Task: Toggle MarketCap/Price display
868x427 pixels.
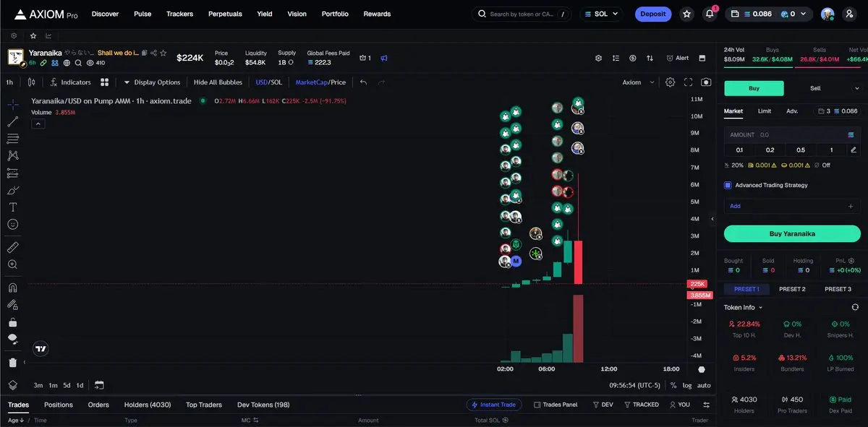Action: coord(320,82)
